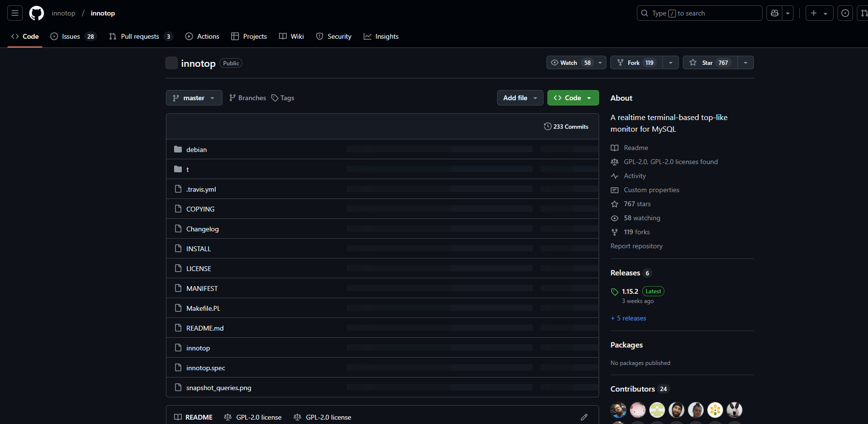Open the README.md file
The image size is (868, 424).
(x=205, y=328)
